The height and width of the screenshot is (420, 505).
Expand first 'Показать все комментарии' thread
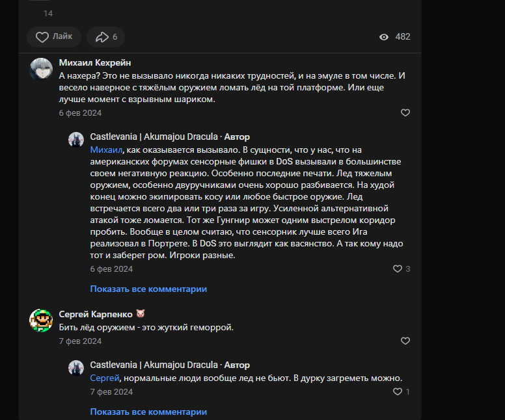148,289
